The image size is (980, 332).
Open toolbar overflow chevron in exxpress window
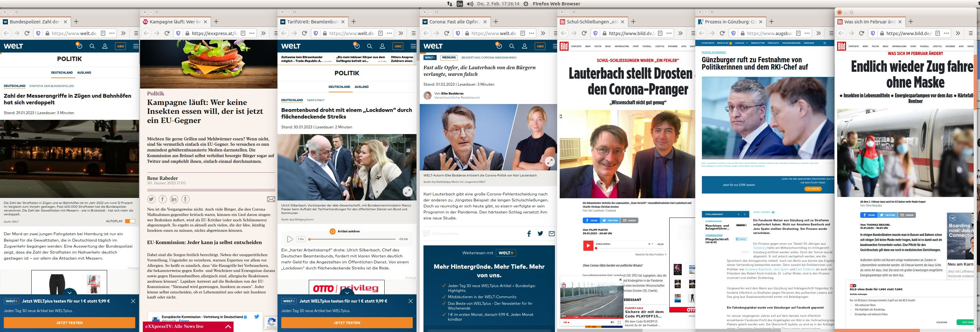263,33
